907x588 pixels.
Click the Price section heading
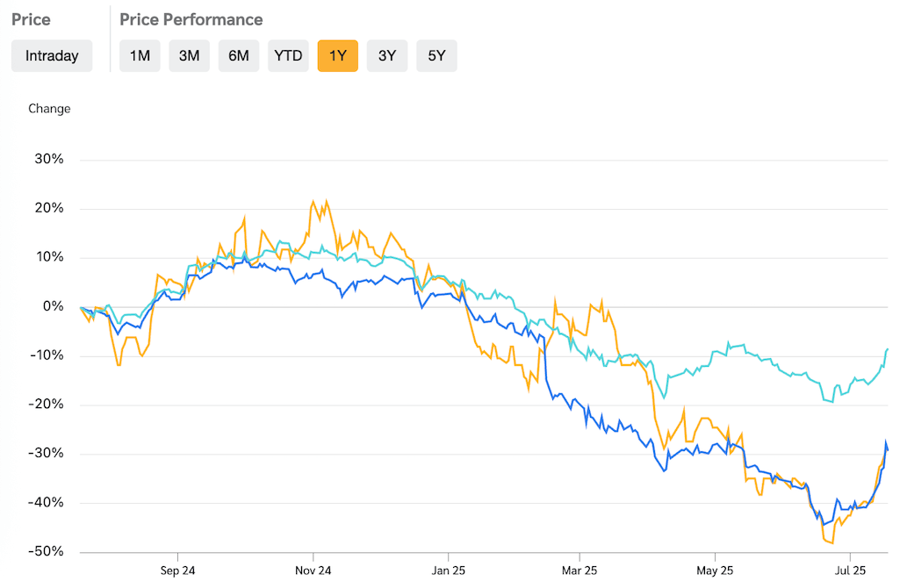tap(31, 19)
